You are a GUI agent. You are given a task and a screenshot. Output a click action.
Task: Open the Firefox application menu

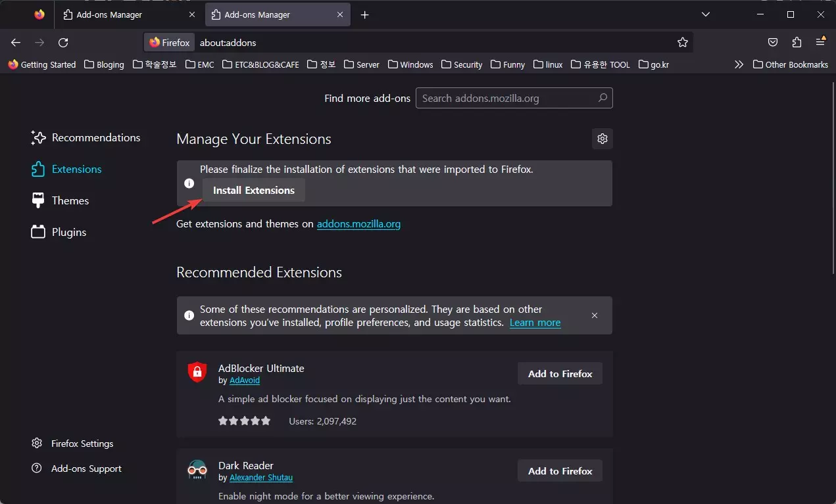(x=820, y=42)
